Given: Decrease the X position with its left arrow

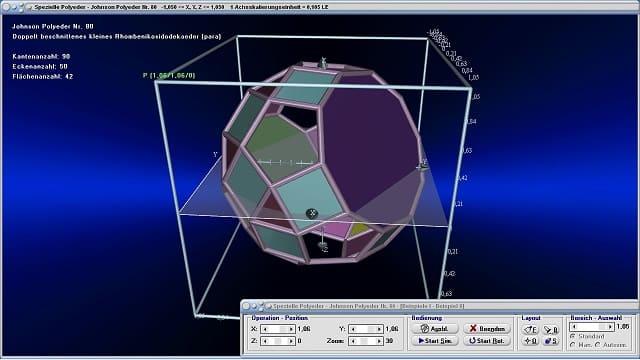Looking at the screenshot, I should (x=265, y=329).
